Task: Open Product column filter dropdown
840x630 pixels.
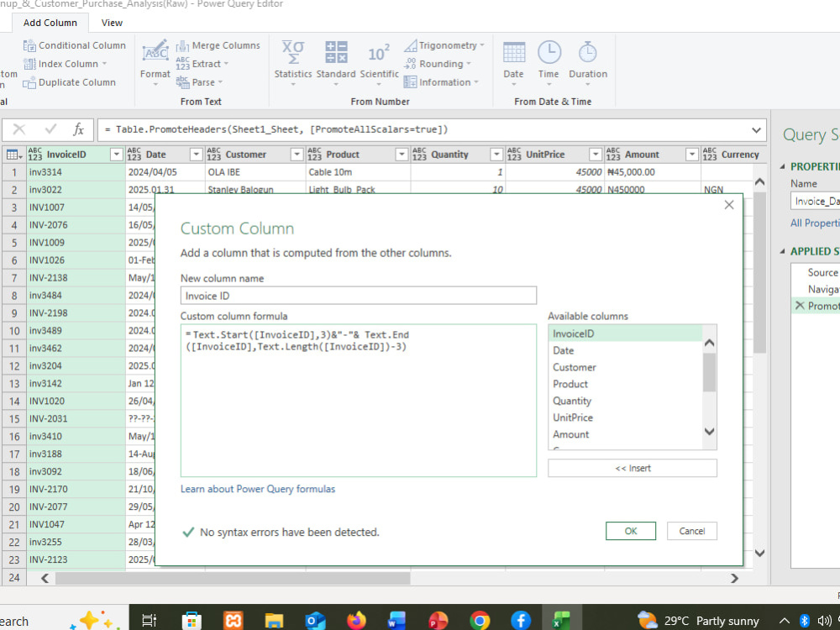Action: point(402,155)
